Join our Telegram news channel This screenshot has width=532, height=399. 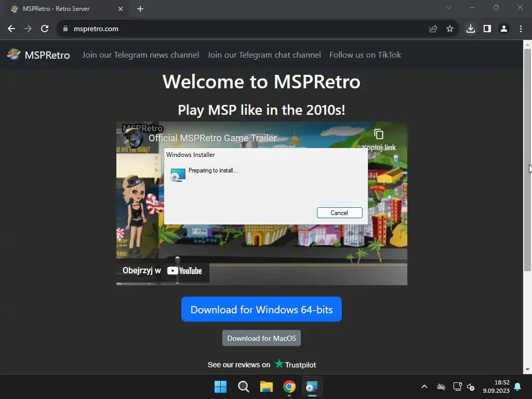click(140, 55)
